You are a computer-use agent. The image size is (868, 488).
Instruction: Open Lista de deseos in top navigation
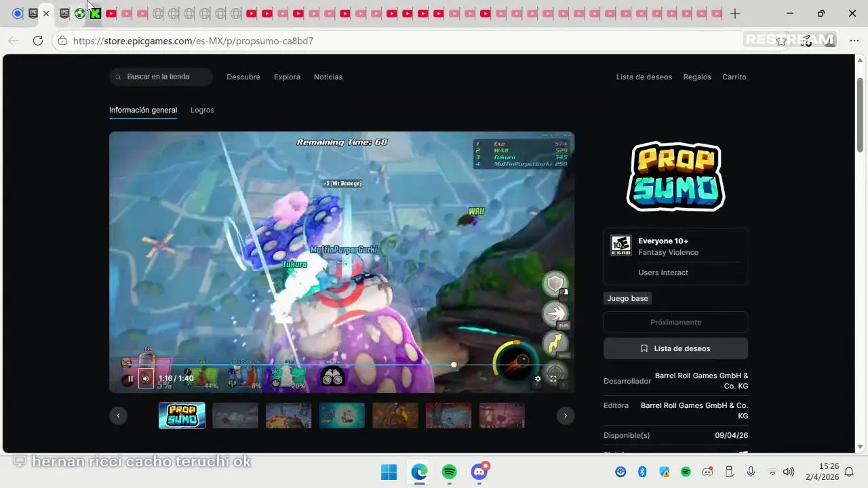tap(644, 77)
